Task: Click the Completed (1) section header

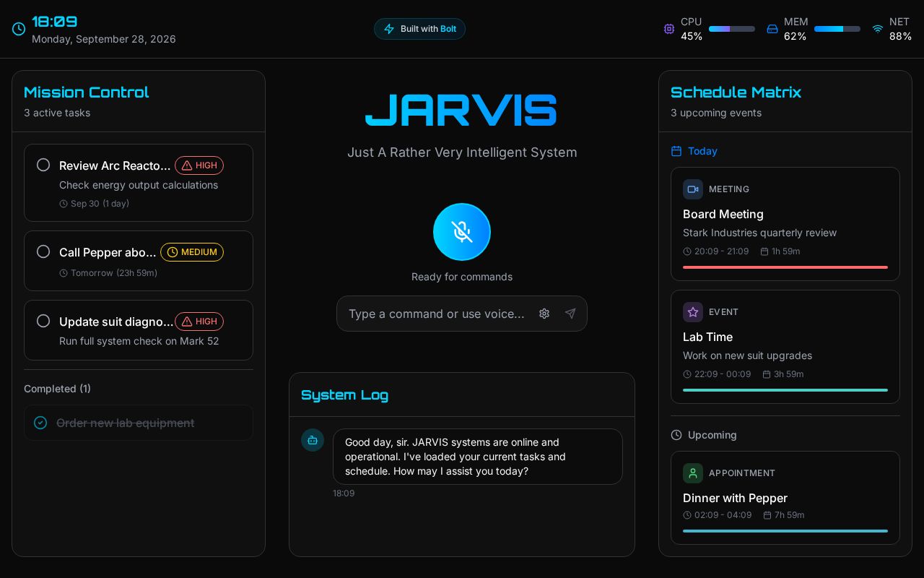Action: [57, 389]
